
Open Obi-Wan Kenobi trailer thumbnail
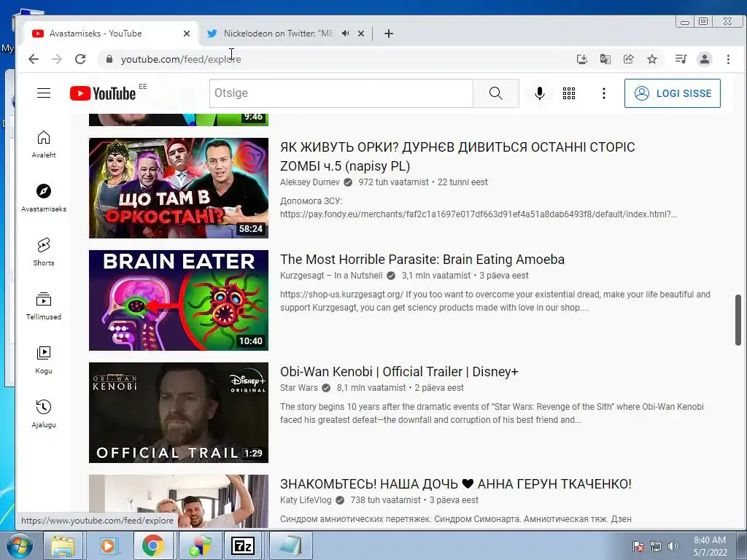[x=179, y=413]
